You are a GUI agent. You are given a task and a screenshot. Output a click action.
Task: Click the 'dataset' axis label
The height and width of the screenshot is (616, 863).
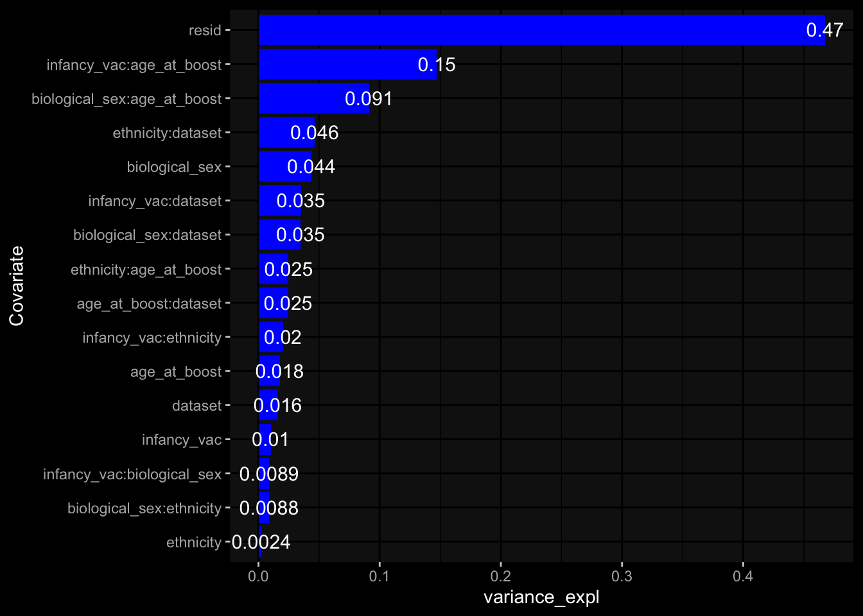click(196, 406)
